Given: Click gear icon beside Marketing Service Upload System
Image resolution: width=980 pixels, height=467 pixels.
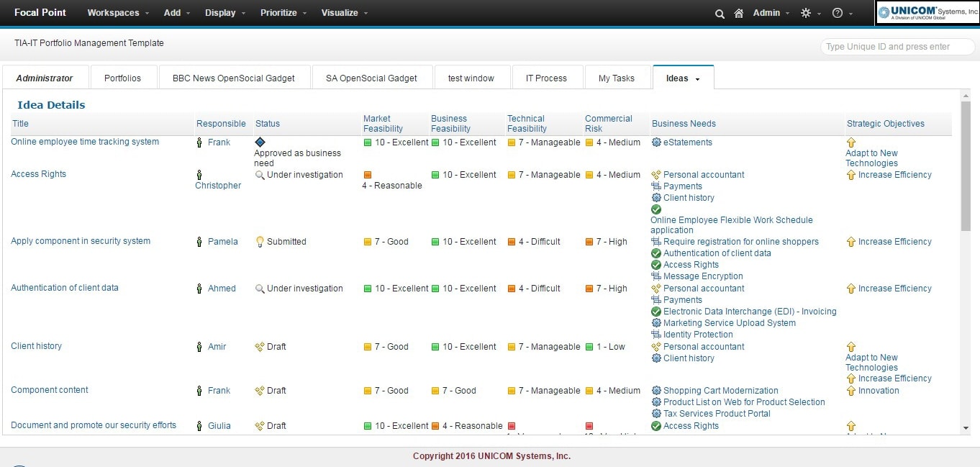Looking at the screenshot, I should [x=656, y=323].
